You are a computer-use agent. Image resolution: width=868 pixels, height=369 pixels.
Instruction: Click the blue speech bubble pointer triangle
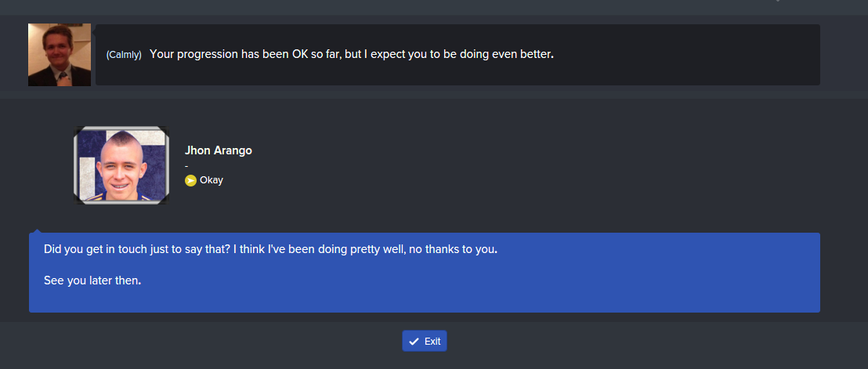[36, 230]
